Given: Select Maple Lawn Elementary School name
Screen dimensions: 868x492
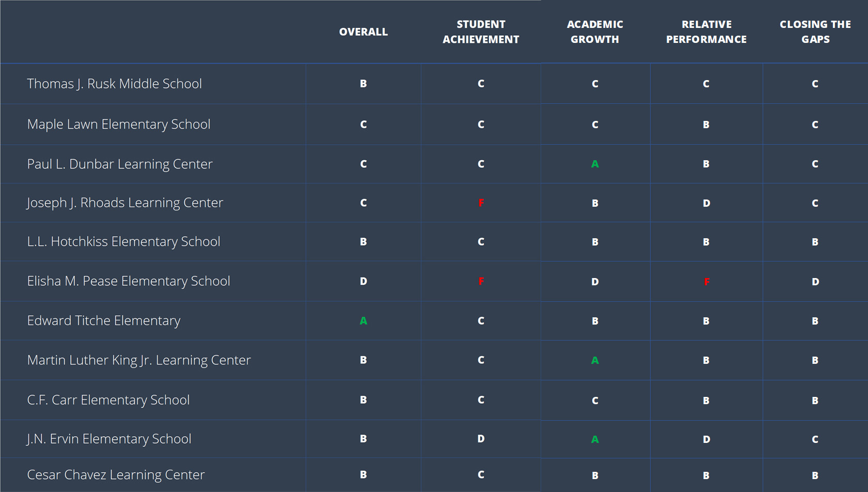Looking at the screenshot, I should tap(119, 125).
